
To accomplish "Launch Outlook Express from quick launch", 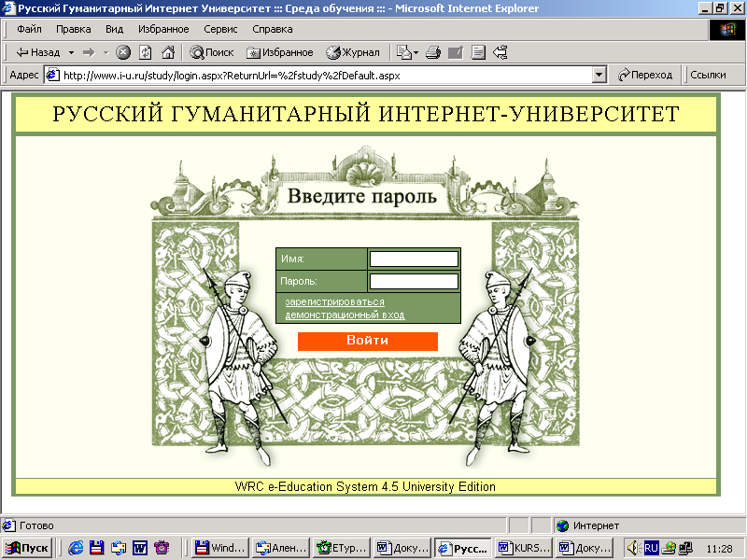I will (119, 548).
